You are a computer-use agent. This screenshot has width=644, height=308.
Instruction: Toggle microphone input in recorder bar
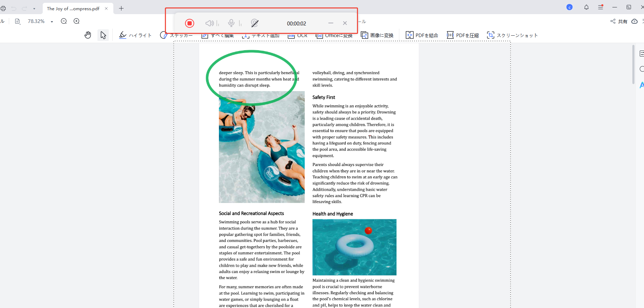231,23
